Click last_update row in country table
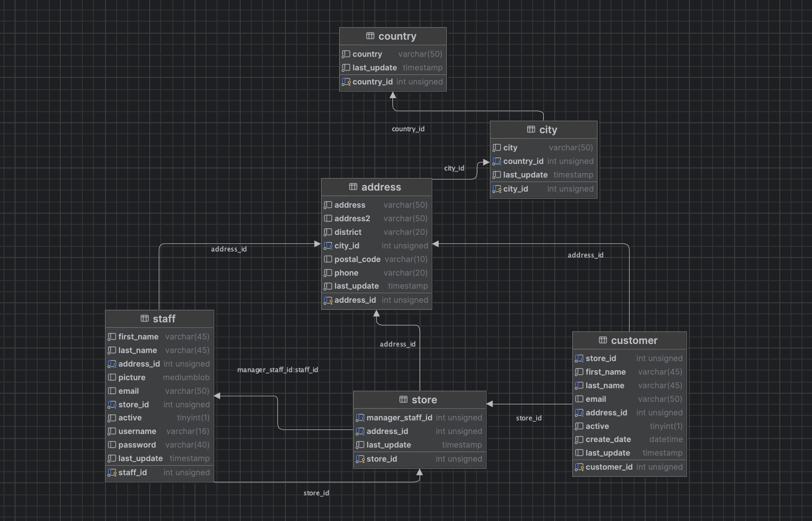812x521 pixels. pos(393,67)
